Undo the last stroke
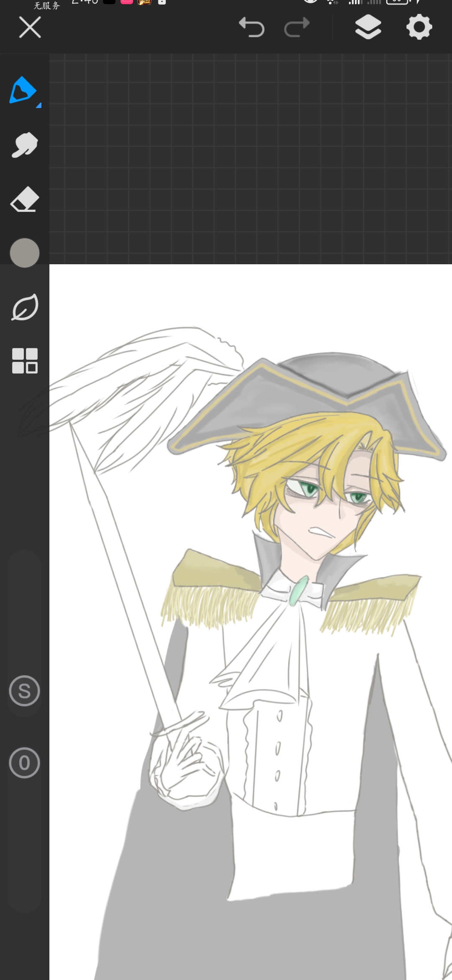 (x=252, y=28)
